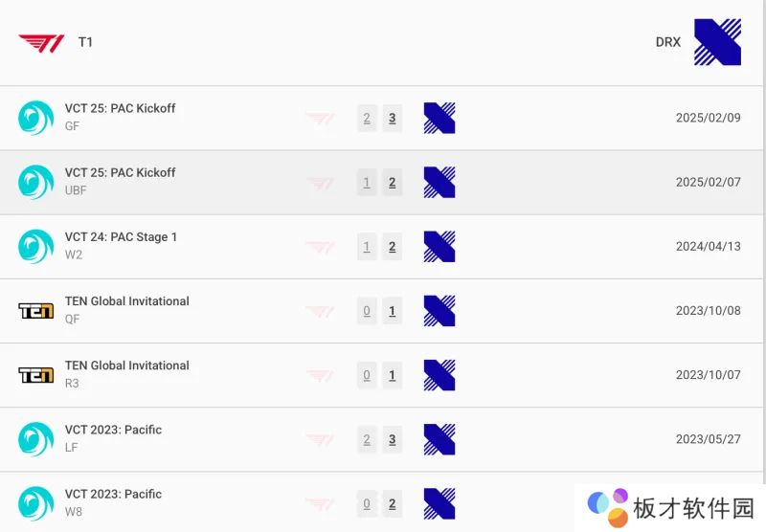The height and width of the screenshot is (532, 766).
Task: Select TEN Global Invitational R3 match title
Action: (126, 365)
